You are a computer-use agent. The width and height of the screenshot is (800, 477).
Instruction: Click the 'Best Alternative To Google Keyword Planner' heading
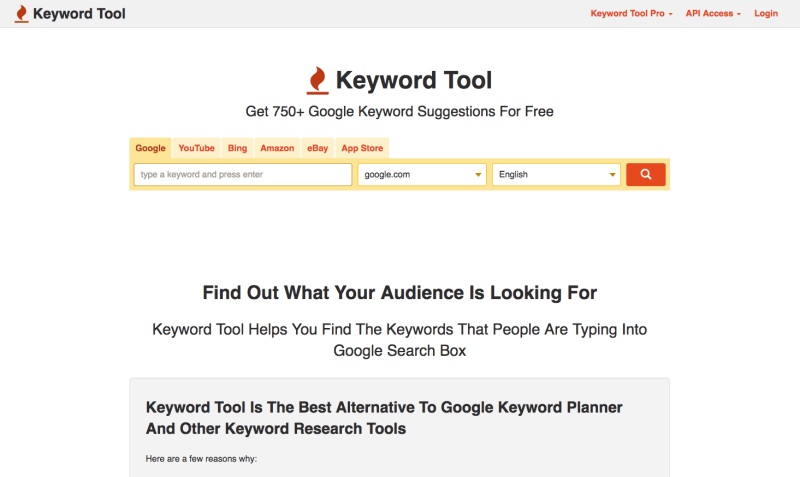pos(384,418)
